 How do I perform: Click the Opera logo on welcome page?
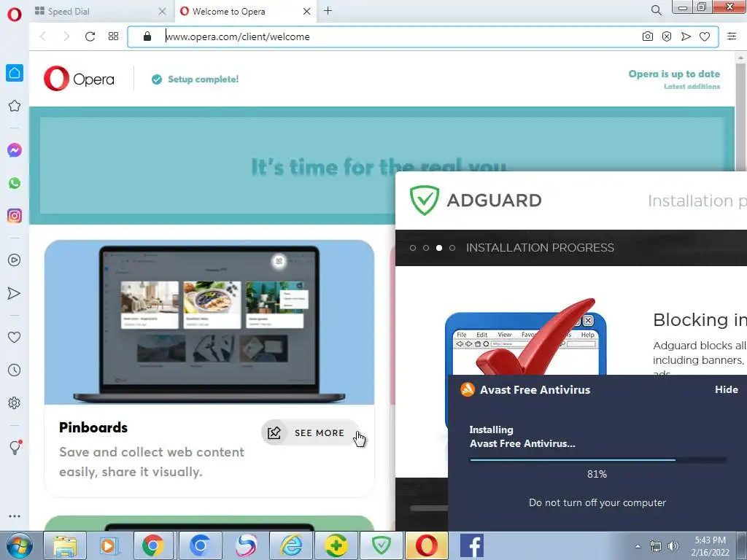coord(79,79)
